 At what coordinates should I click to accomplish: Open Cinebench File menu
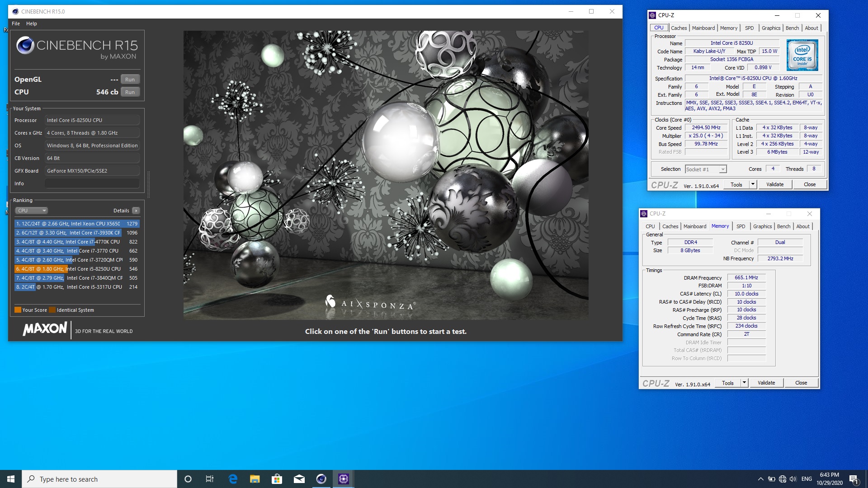(x=16, y=23)
